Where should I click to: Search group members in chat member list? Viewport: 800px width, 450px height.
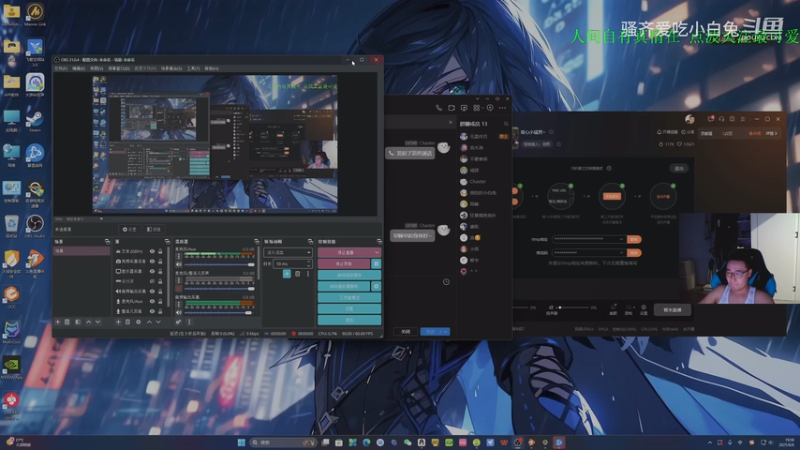[506, 123]
